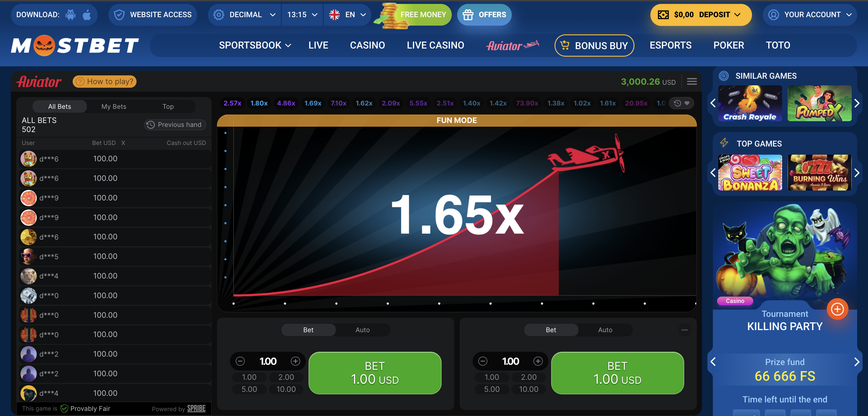Download the iOS app via Apple icon
This screenshot has height=416, width=868.
tap(87, 14)
